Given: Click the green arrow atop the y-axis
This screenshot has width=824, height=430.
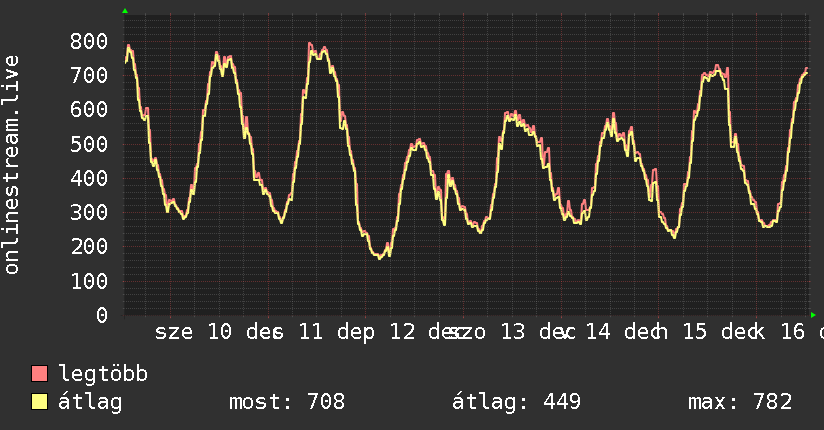Looking at the screenshot, I should [x=125, y=11].
